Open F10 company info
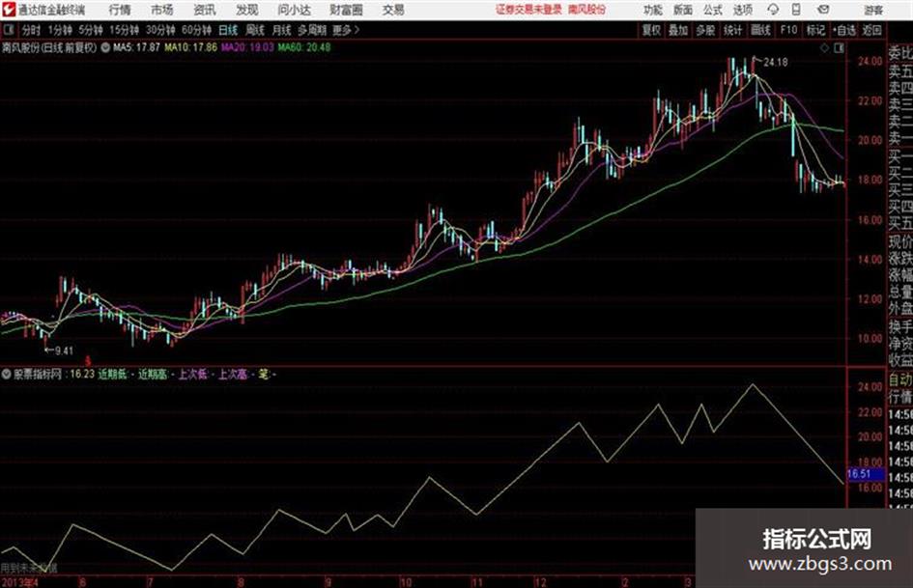The width and height of the screenshot is (913, 588). (788, 30)
